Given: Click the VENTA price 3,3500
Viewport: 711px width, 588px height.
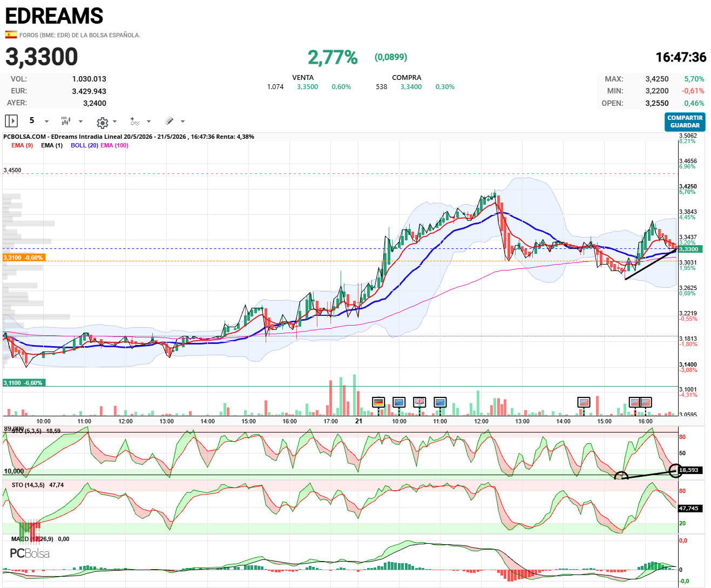Looking at the screenshot, I should (307, 87).
